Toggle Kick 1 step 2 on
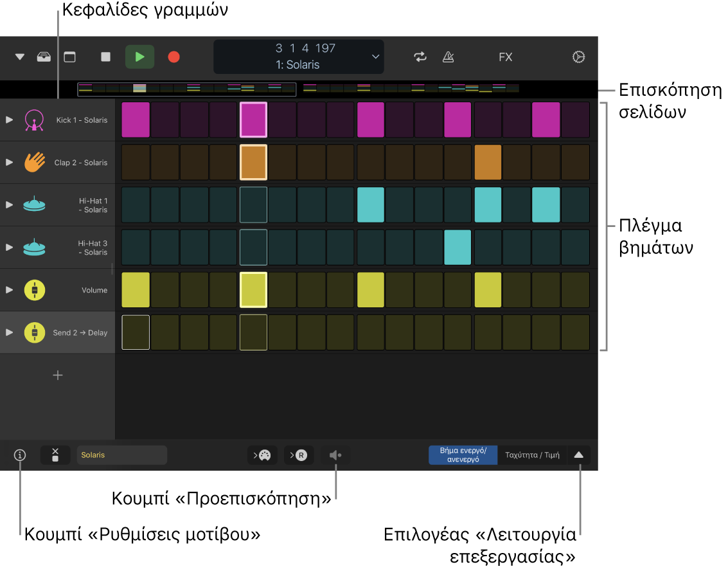Screen dimensions: 728x571 pos(165,120)
